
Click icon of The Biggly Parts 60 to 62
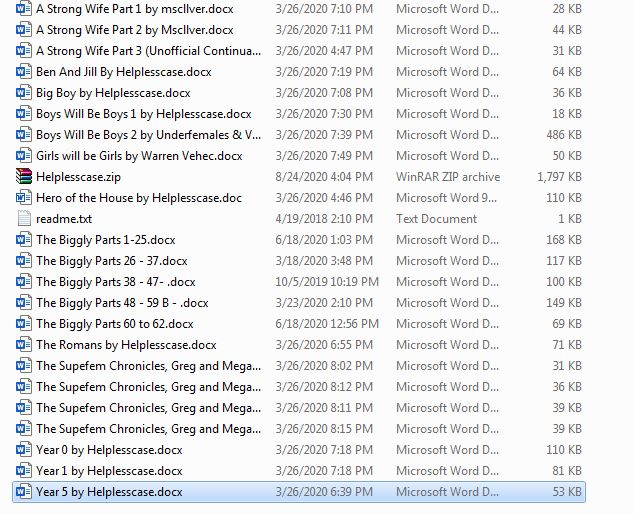pyautogui.click(x=23, y=324)
